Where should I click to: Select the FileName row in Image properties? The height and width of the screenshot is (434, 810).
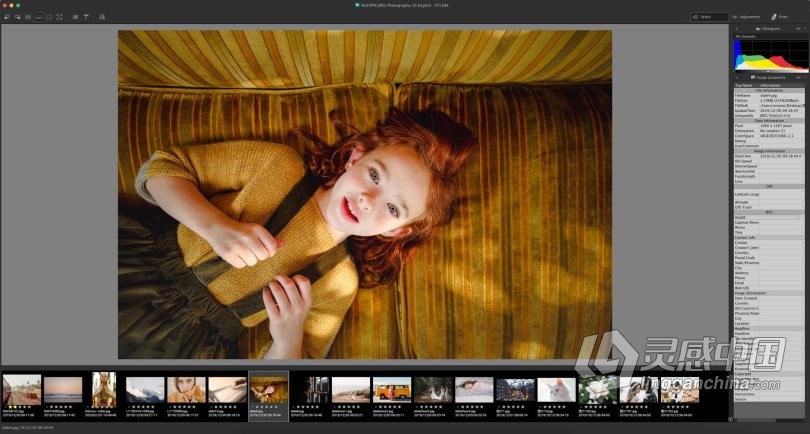click(769, 96)
